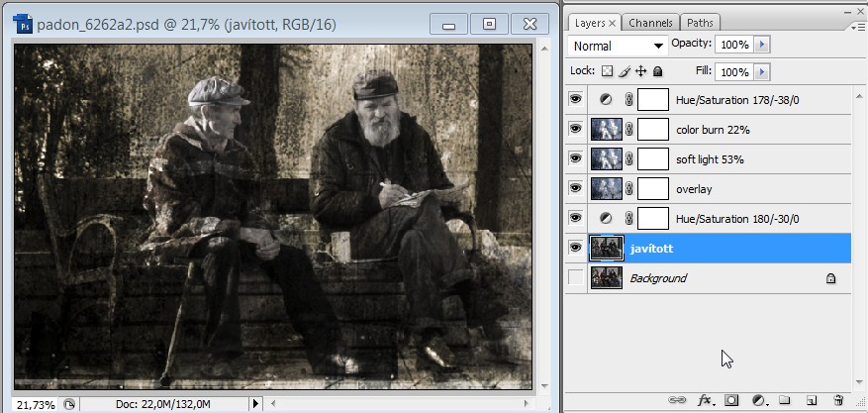
Task: Select Hue/Saturation 180/-30/0 layer mask
Action: point(653,219)
